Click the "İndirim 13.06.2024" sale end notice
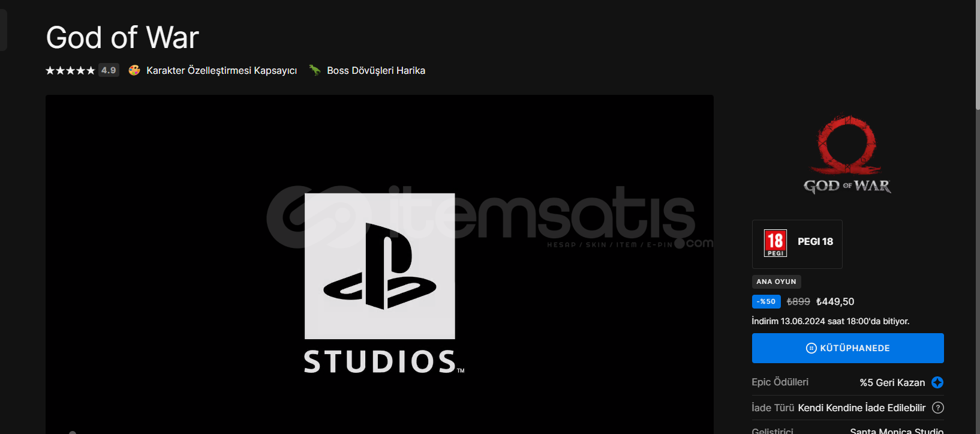The image size is (980, 434). point(831,321)
